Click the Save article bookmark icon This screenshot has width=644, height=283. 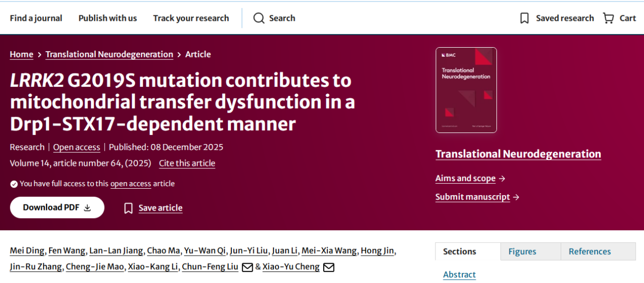(x=128, y=208)
